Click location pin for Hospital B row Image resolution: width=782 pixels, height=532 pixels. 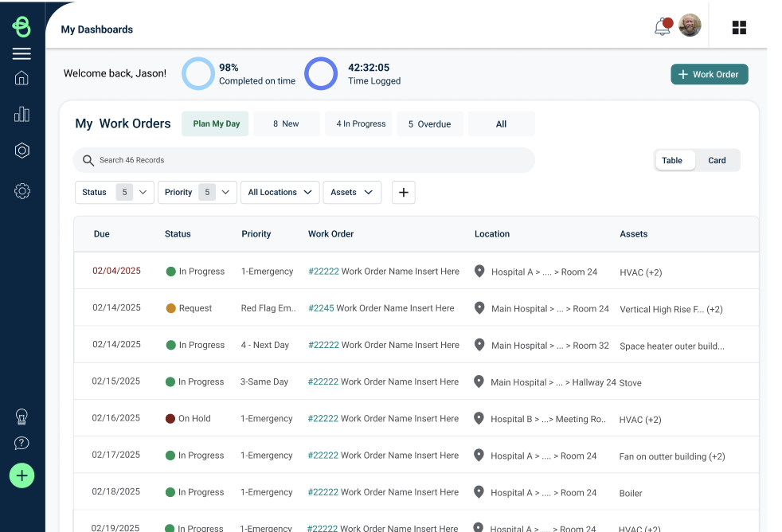pyautogui.click(x=479, y=418)
